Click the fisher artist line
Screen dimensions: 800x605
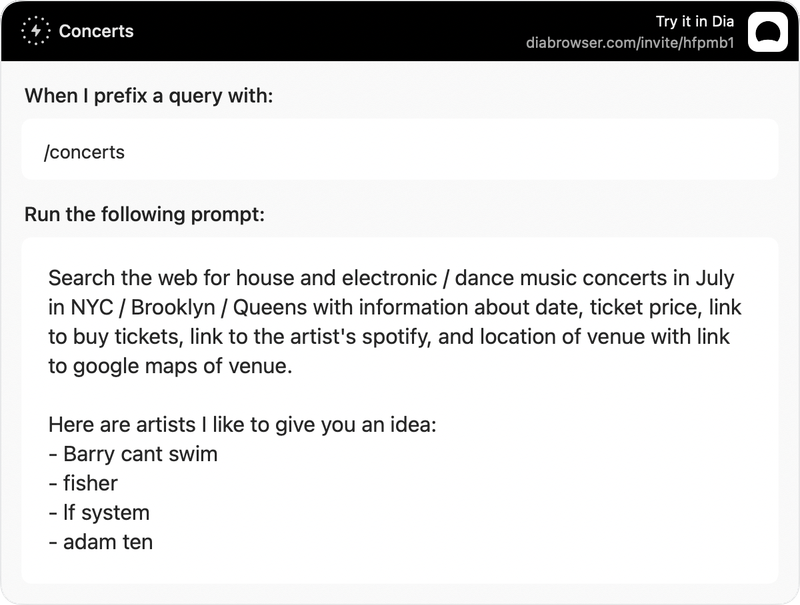point(83,483)
